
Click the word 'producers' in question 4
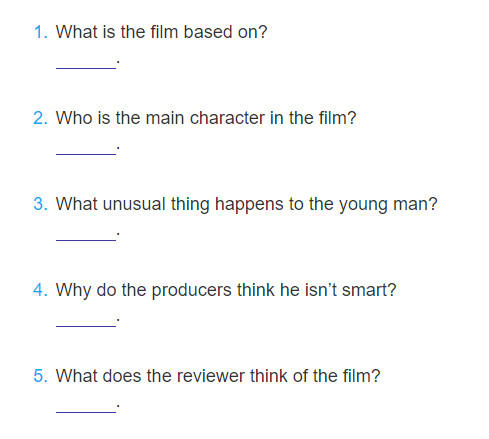click(191, 291)
